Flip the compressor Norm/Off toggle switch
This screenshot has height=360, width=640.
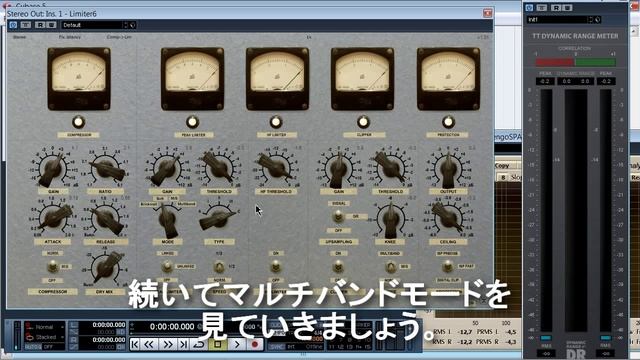click(53, 267)
